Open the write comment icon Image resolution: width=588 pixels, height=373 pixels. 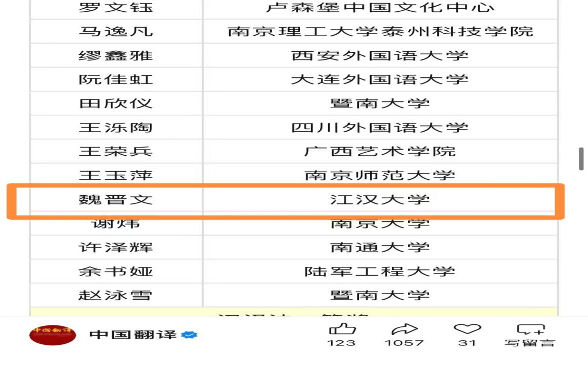point(530,329)
